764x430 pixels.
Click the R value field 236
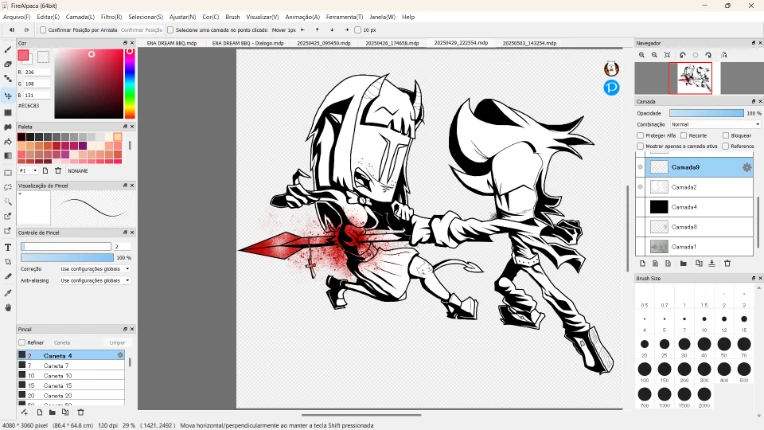point(37,72)
